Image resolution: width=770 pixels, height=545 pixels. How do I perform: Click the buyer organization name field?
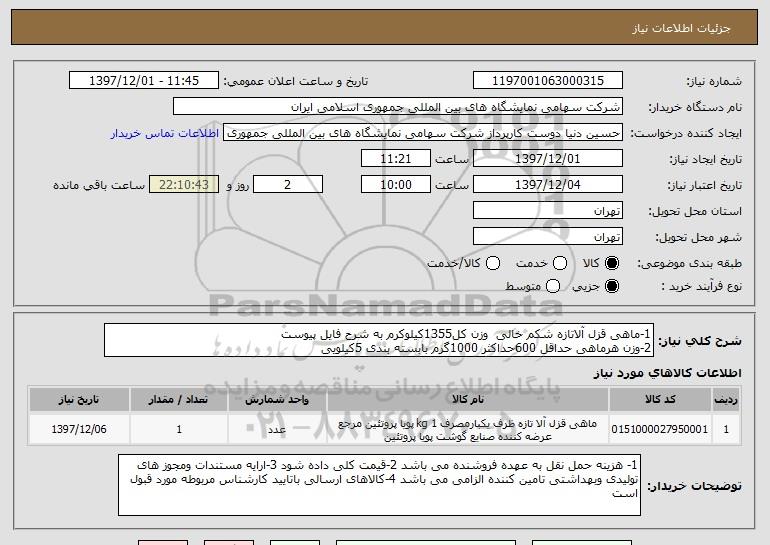pyautogui.click(x=398, y=107)
